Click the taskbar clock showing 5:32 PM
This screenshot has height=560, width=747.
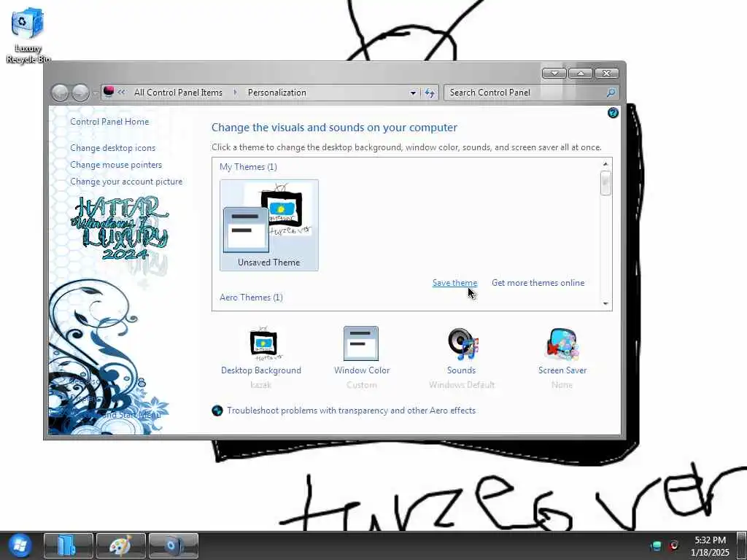pos(710,545)
